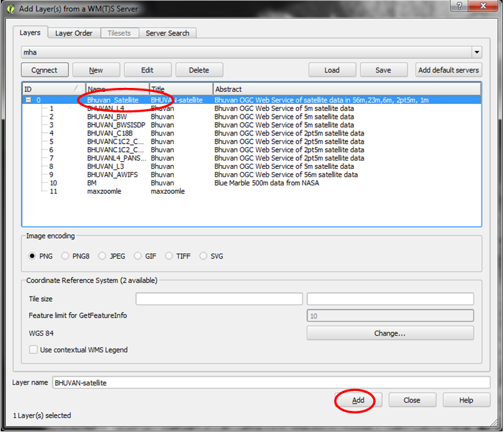The image size is (504, 432).
Task: Click the Add button
Action: tap(358, 400)
